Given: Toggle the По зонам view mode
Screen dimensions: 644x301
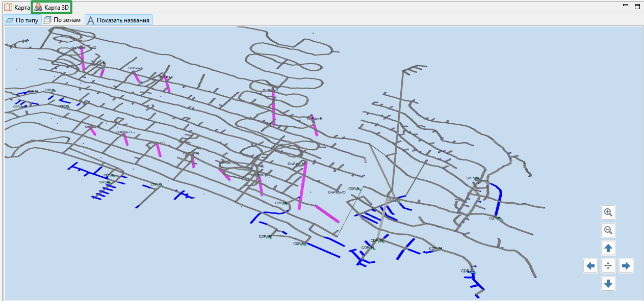Looking at the screenshot, I should [x=62, y=20].
